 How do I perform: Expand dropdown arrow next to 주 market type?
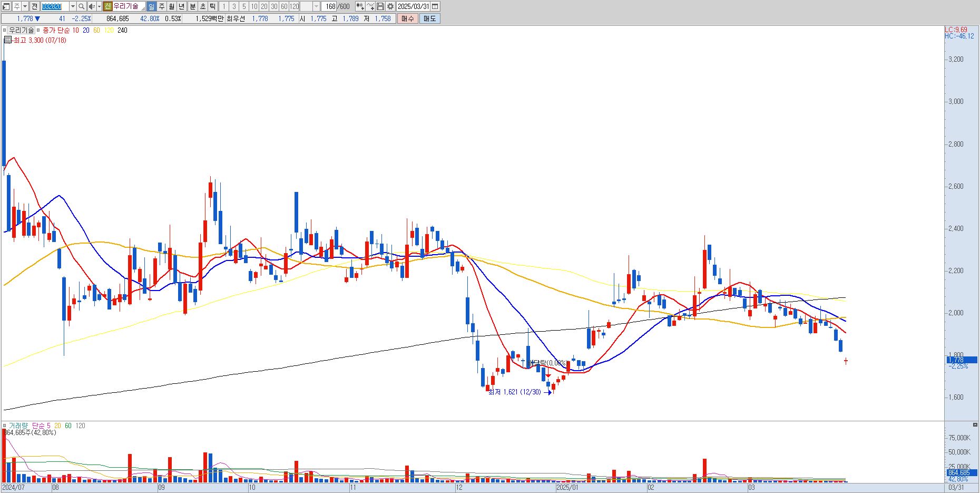click(x=25, y=6)
